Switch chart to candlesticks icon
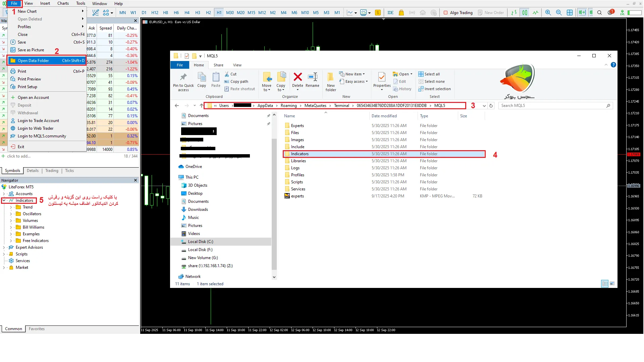 coord(525,13)
